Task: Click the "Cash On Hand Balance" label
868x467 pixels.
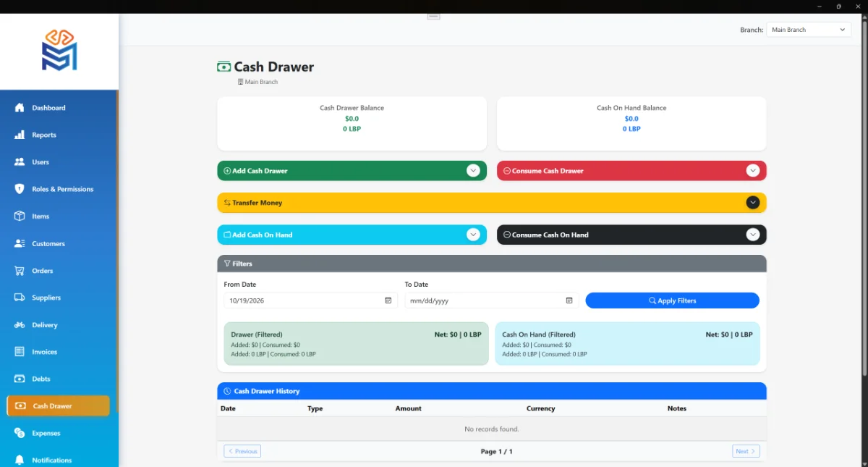Action: pos(631,108)
